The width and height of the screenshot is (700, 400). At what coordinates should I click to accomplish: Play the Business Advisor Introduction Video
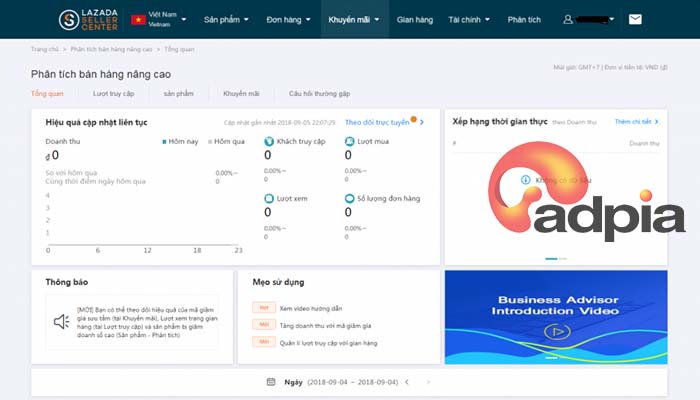click(557, 332)
